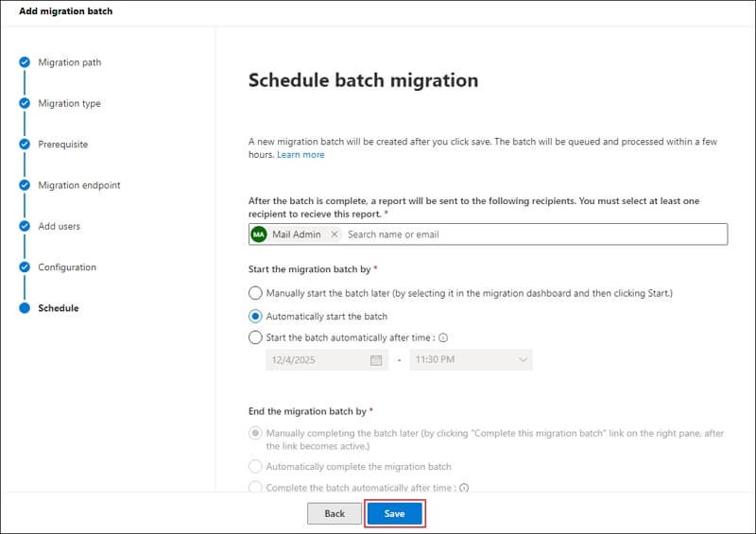Screen dimensions: 756x534
Task: Select Manually completing the batch later
Action: 255,433
